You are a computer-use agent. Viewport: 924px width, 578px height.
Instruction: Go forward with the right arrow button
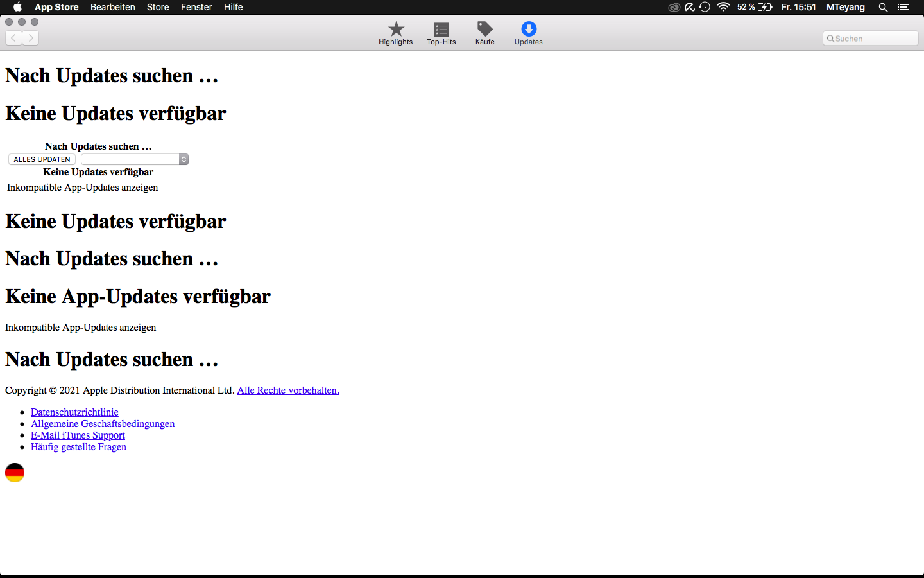pyautogui.click(x=31, y=38)
